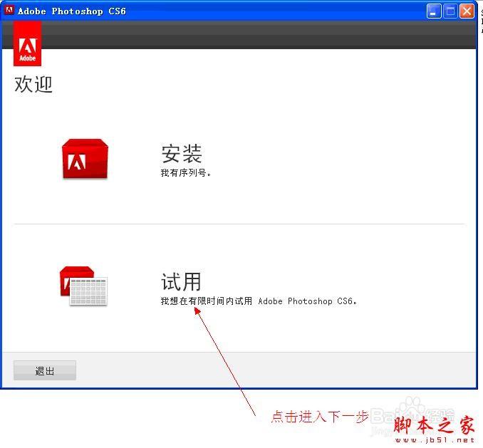
Task: Click the text 我想在有限时间内试用 Adobe Photoshop CS6。
Action: pos(259,301)
